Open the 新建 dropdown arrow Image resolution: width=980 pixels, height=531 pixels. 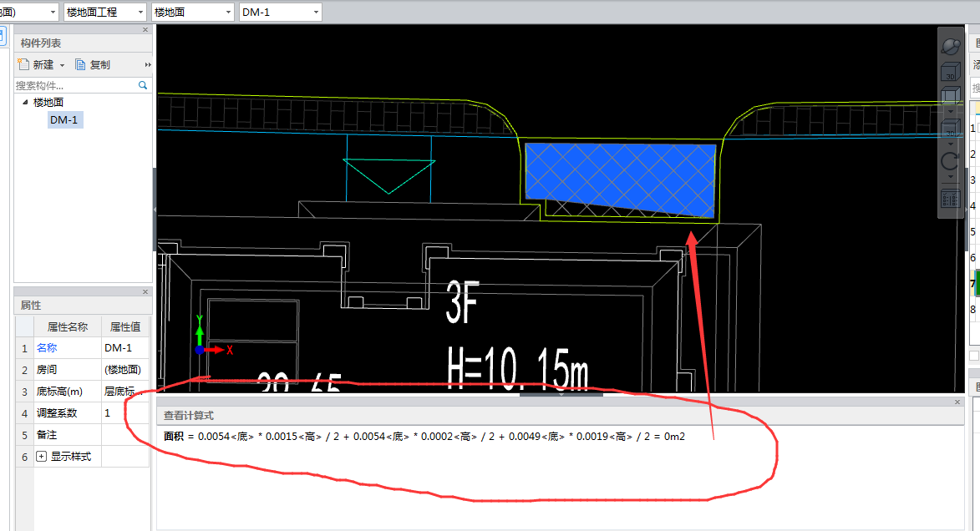click(62, 65)
